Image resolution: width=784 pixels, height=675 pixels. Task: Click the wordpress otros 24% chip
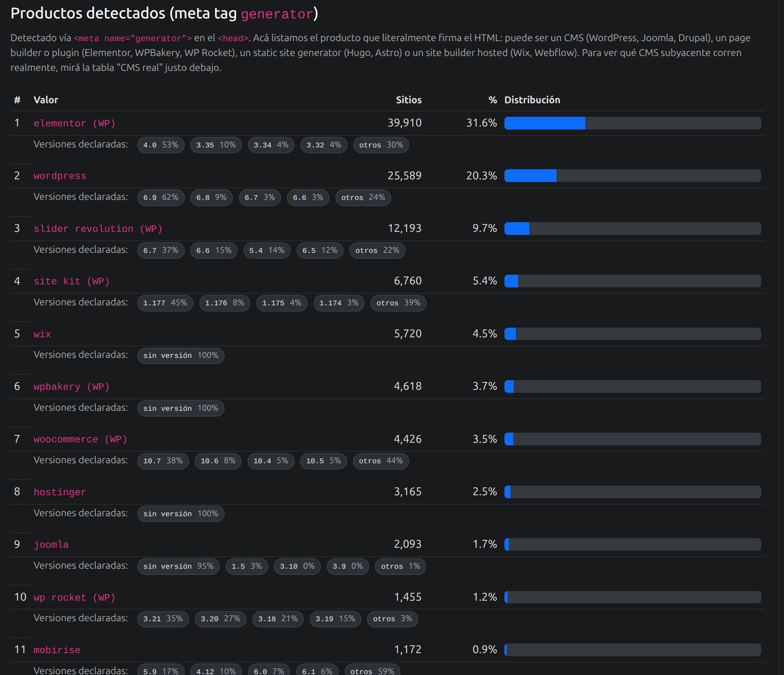[363, 198]
